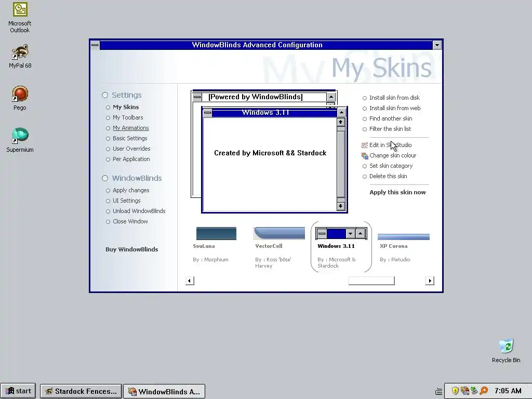The width and height of the screenshot is (532, 399).
Task: Click 'Created by Microsoft && Stardock' preview text
Action: 270,153
